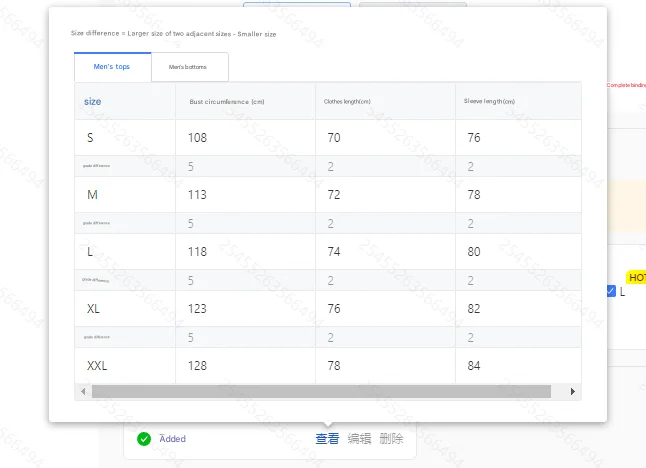Click the green Added checkmark icon
Viewport: 646px width, 468px height.
(x=144, y=439)
